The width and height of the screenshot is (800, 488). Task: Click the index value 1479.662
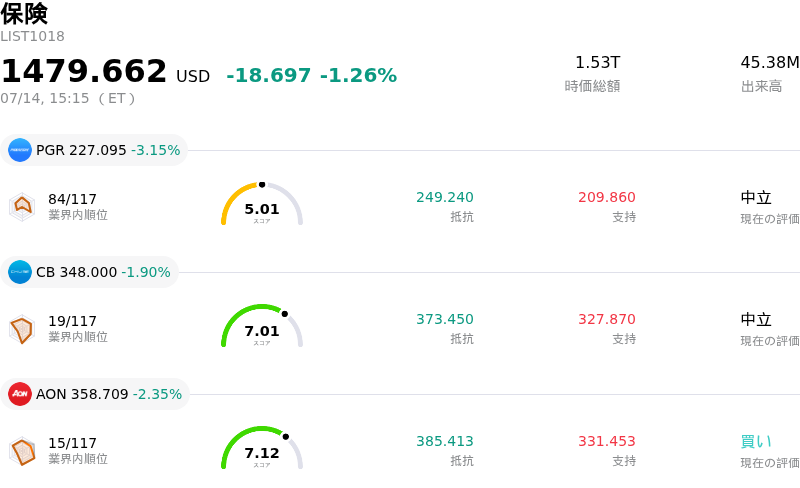[x=84, y=71]
